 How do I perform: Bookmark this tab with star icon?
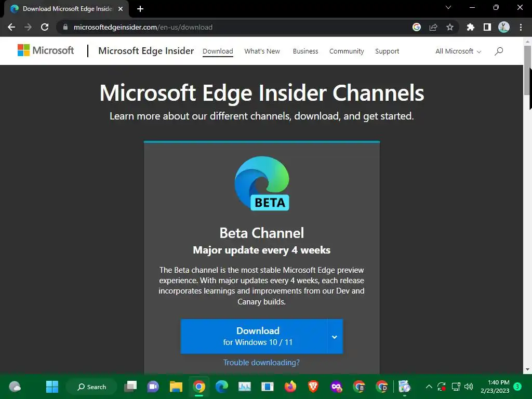[x=450, y=27]
